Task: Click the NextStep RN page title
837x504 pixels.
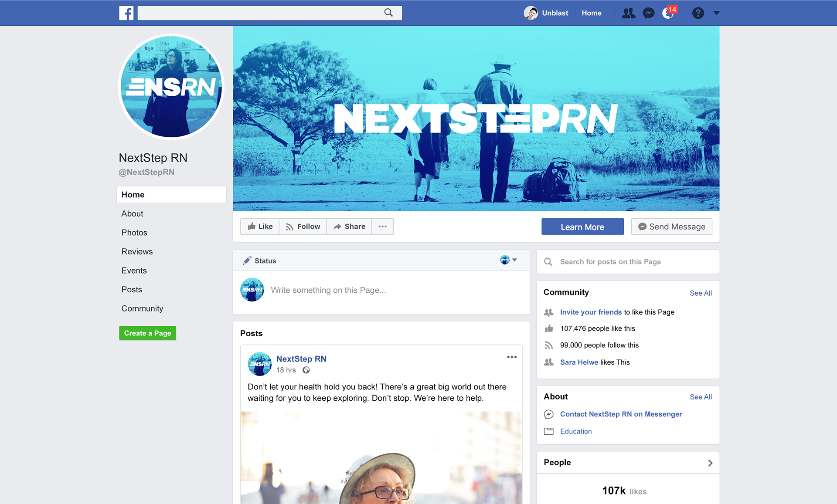Action: coord(153,158)
